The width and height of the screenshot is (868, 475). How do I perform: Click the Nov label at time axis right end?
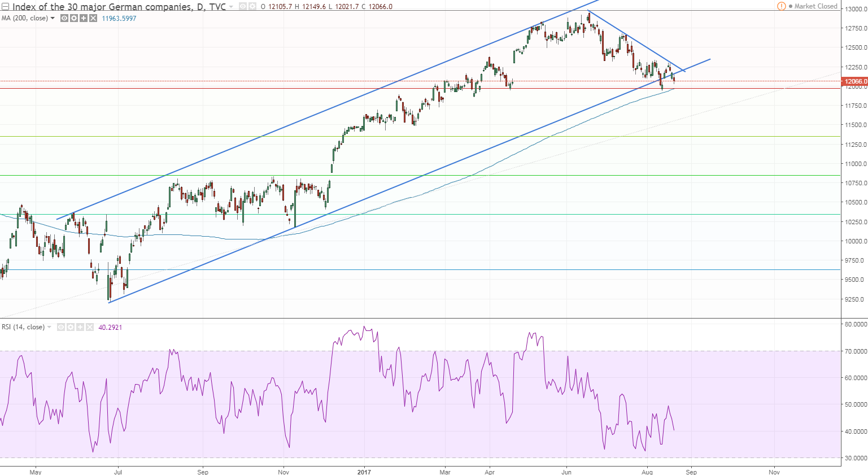[x=774, y=472]
